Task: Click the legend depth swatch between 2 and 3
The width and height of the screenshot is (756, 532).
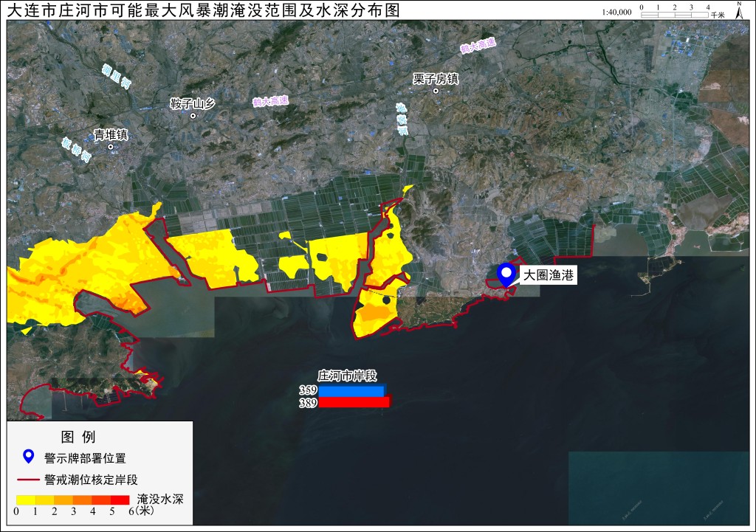Action: [x=63, y=500]
